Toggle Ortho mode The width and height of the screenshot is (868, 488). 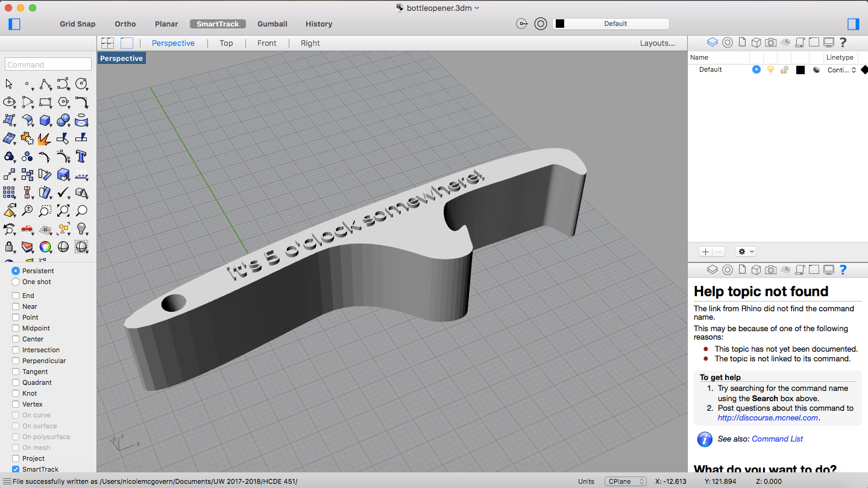(125, 24)
